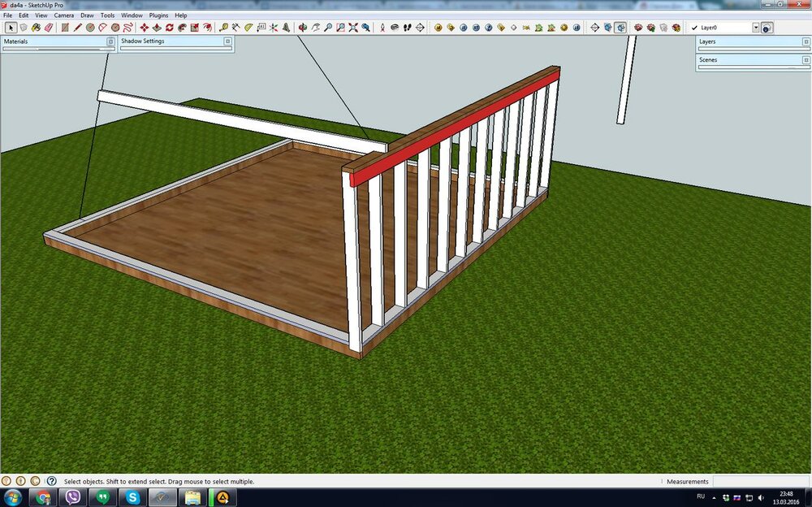Click the Orbit camera tool
The image size is (812, 507).
[x=302, y=28]
